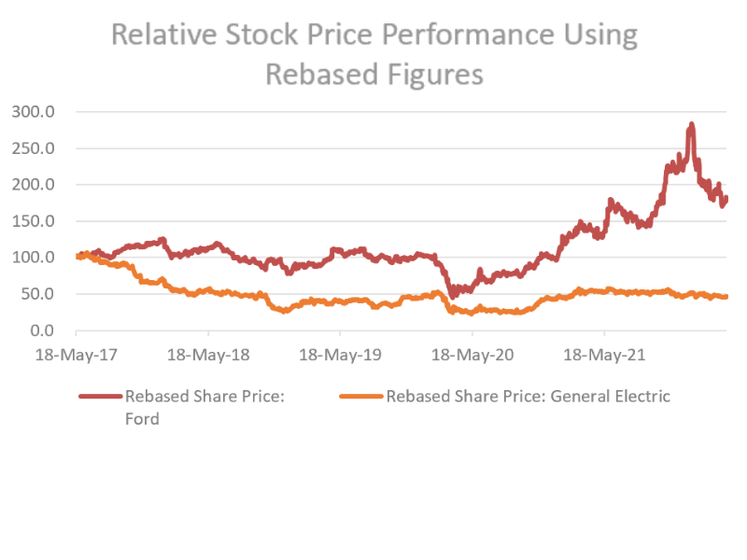Click the 18-May-20 date label
This screenshot has width=747, height=560.
[472, 354]
